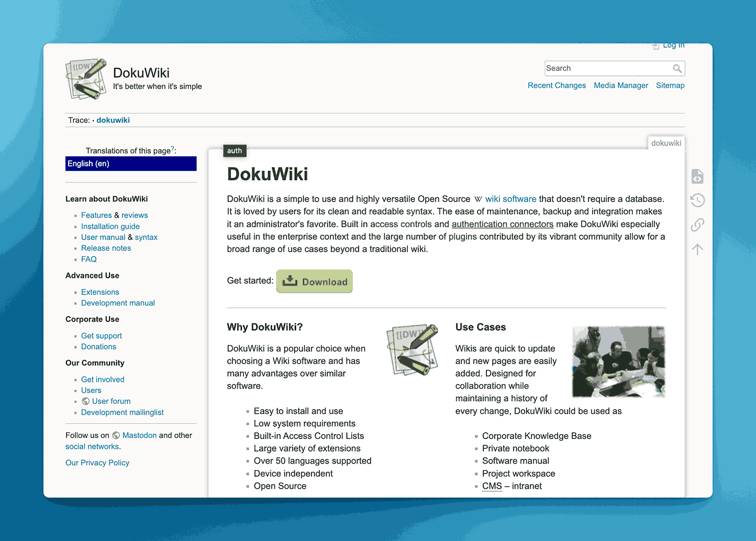This screenshot has height=541, width=756.
Task: Open the Development manual link
Action: 118,303
